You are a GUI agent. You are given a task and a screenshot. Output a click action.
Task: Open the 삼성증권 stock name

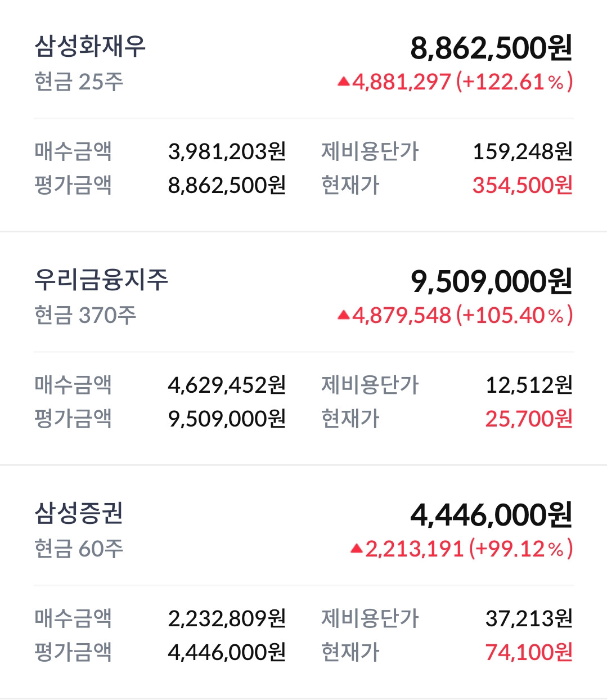(x=79, y=513)
